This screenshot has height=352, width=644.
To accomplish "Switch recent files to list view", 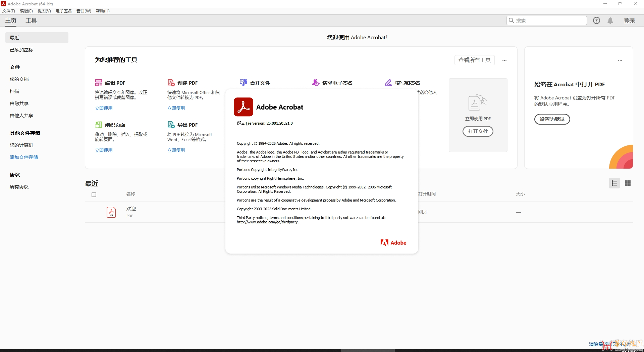I will 614,183.
